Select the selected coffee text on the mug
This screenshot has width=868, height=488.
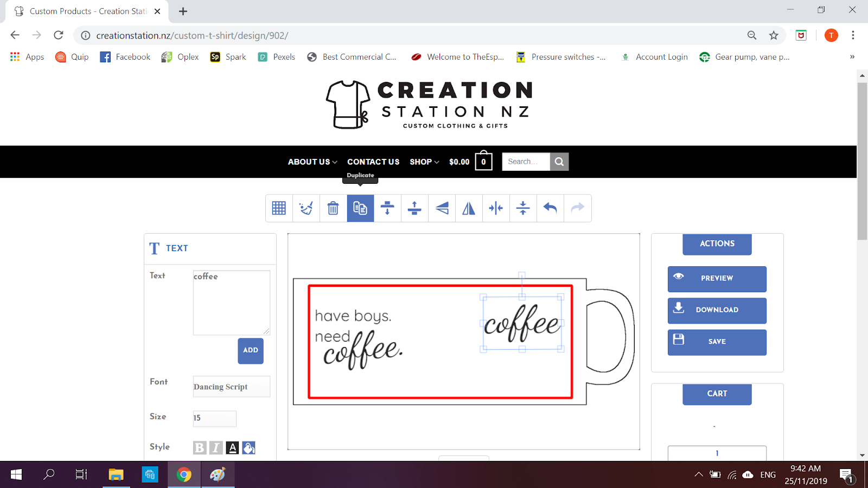[x=522, y=323]
